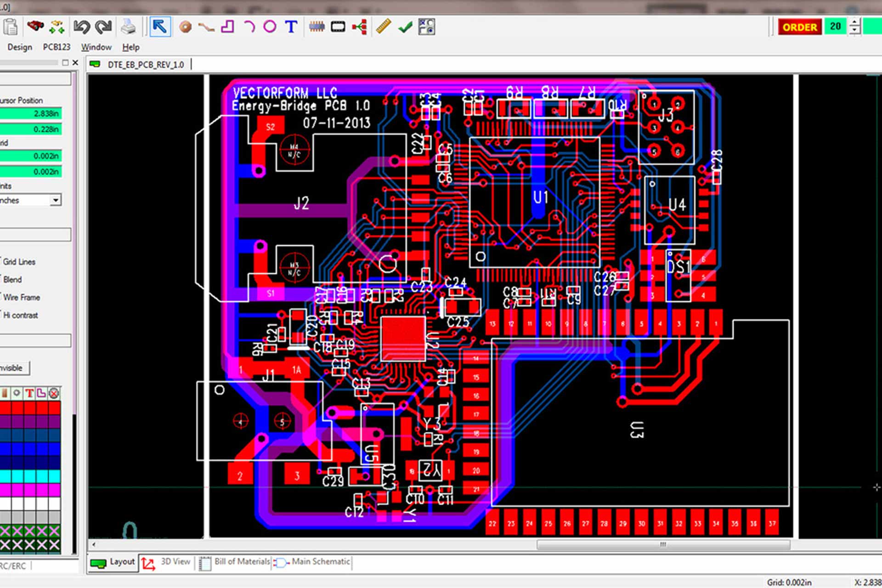Viewport: 882px width, 588px height.
Task: Choose the trace routing tool
Action: [206, 27]
